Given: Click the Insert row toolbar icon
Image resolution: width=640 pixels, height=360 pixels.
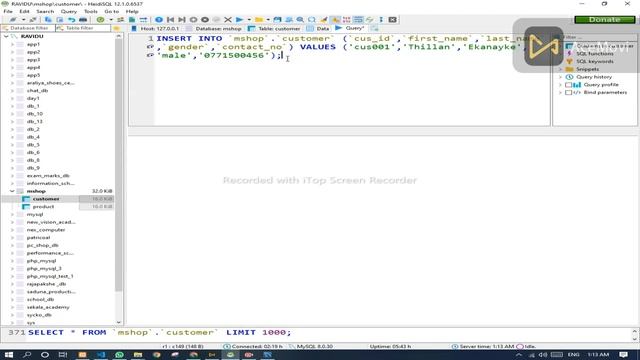Looking at the screenshot, I should pyautogui.click(x=193, y=20).
